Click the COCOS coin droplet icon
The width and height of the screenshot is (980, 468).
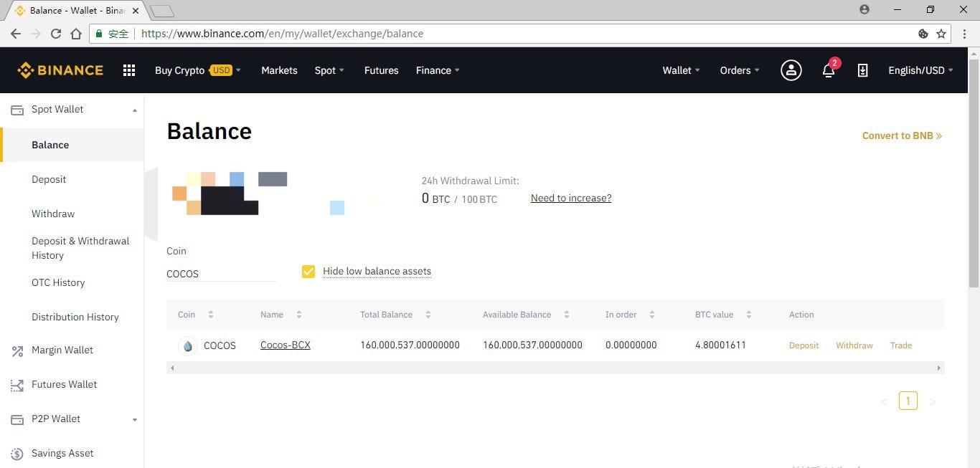pos(187,345)
